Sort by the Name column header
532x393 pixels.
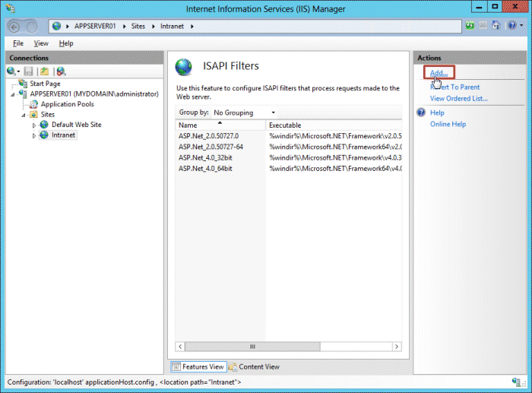tap(220, 125)
